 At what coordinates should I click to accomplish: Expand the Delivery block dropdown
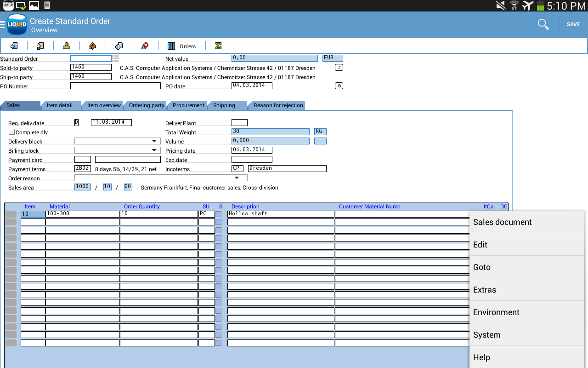pos(154,141)
